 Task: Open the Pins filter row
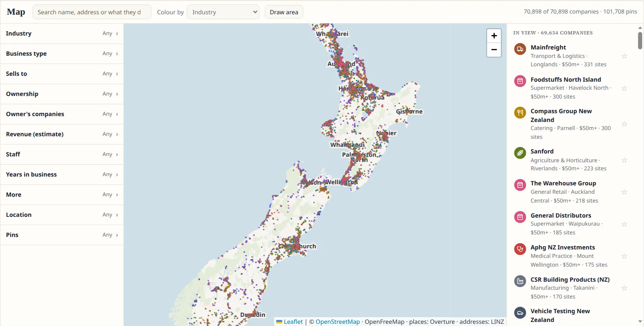coord(62,235)
